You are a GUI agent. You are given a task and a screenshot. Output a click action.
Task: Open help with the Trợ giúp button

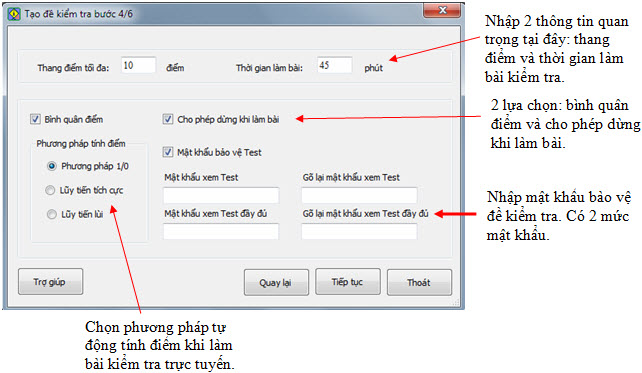[50, 282]
